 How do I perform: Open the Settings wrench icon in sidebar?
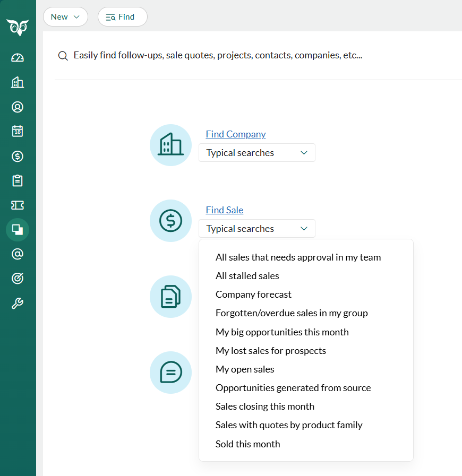click(x=18, y=304)
